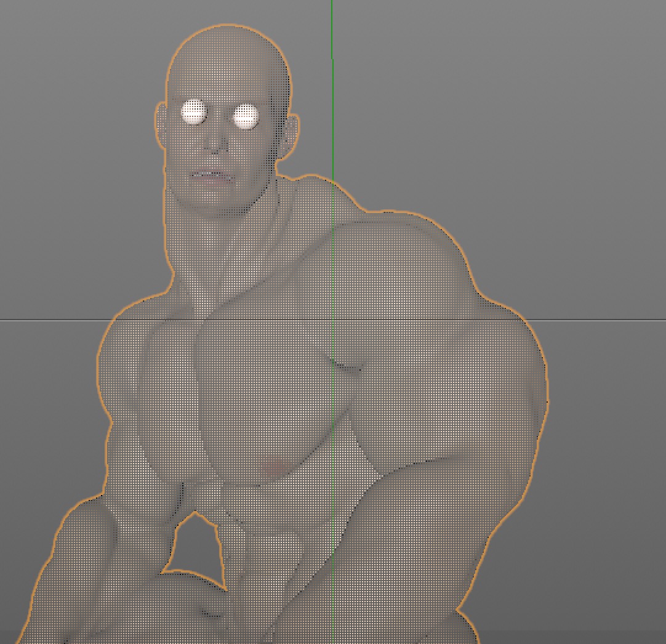The width and height of the screenshot is (666, 644).
Task: Click the character's right white eyeball
Action: 246,116
